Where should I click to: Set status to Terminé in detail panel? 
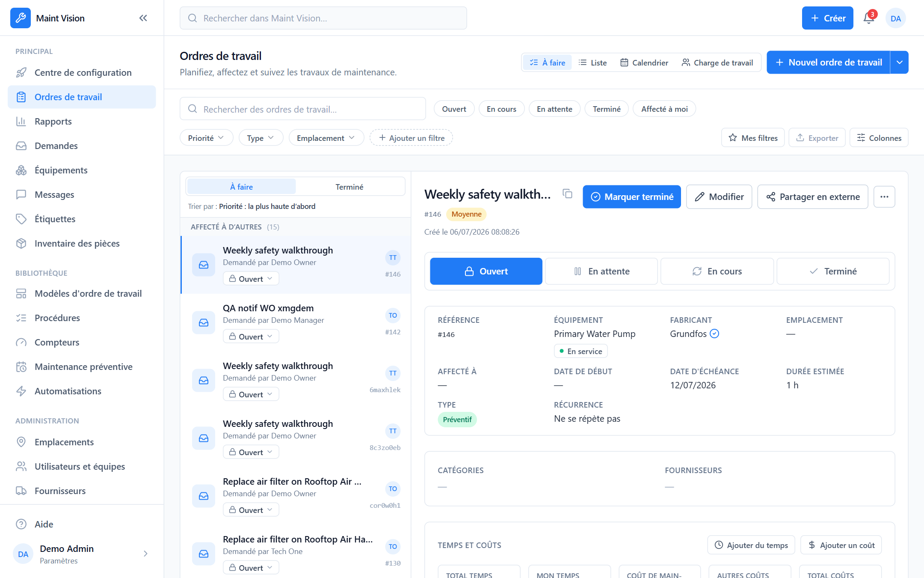(x=833, y=271)
